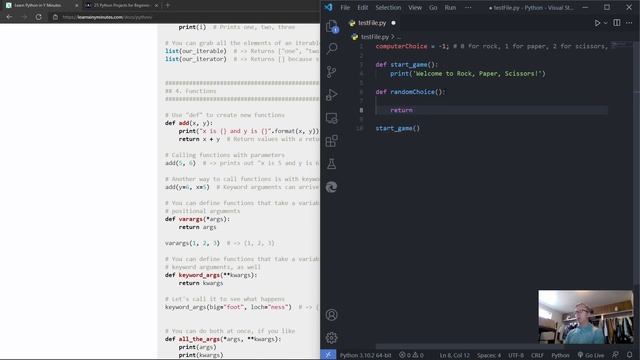Click the print Welcome to Rock, Paper, Scissors line
The width and height of the screenshot is (640, 360).
click(x=468, y=73)
